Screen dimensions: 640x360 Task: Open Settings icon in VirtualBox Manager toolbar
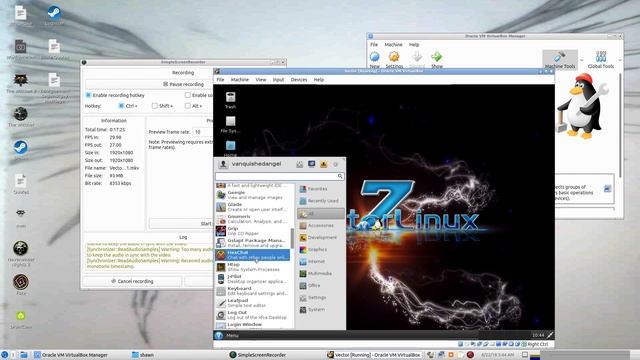click(394, 57)
